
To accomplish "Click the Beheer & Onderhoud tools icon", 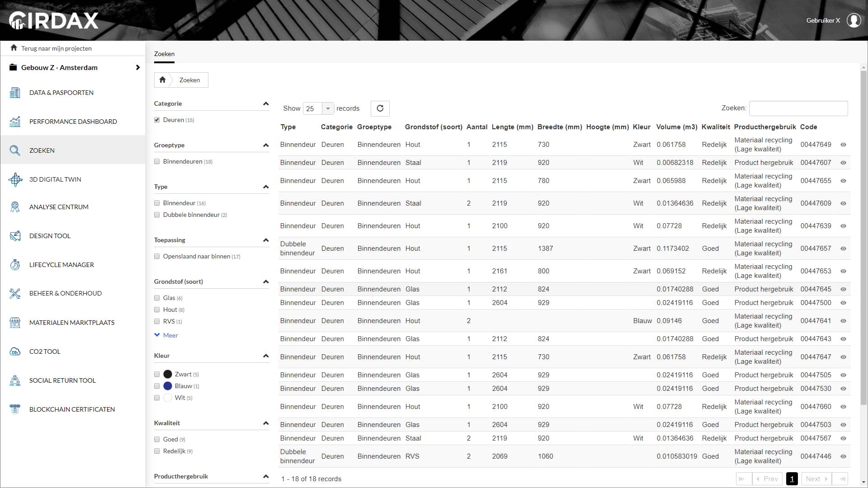I will [15, 293].
